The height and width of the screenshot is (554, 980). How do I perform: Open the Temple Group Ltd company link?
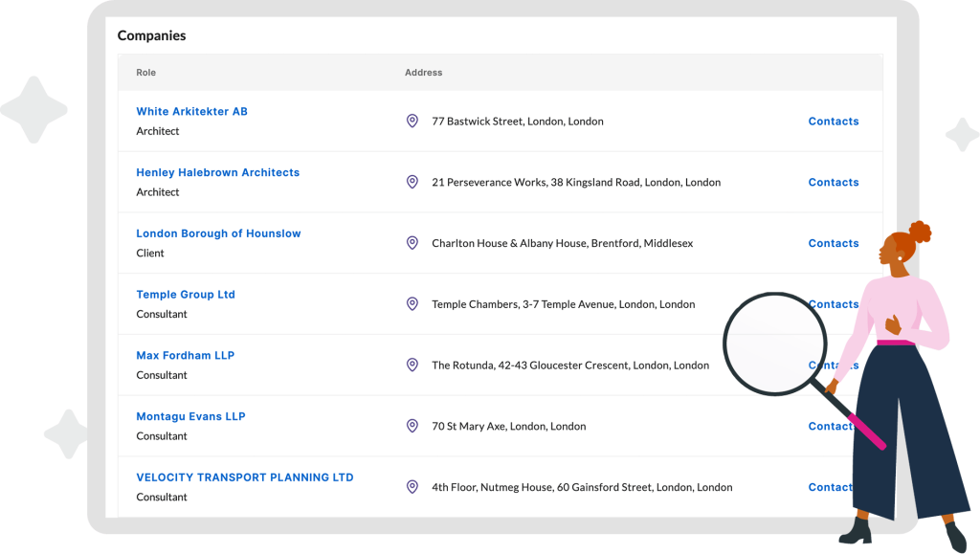pyautogui.click(x=185, y=295)
